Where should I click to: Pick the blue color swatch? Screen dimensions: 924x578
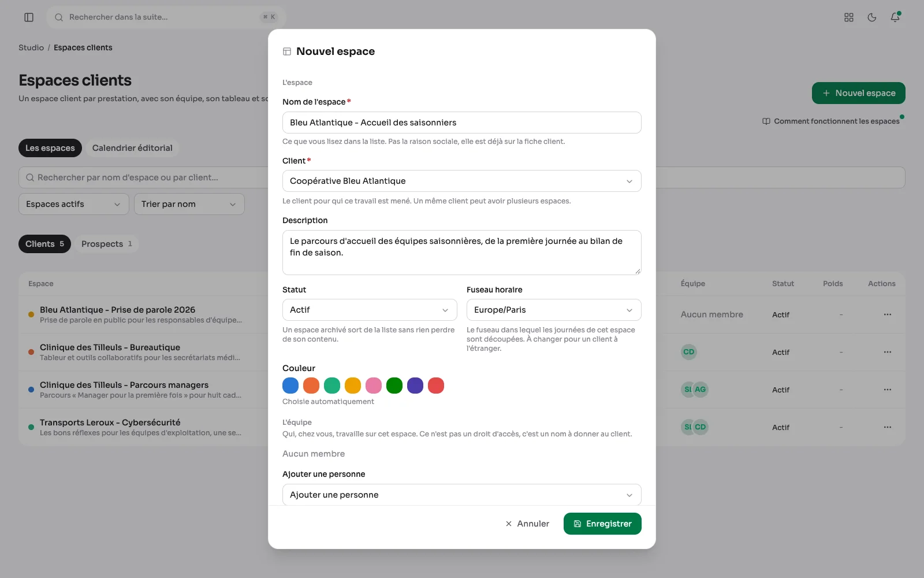[x=290, y=386]
